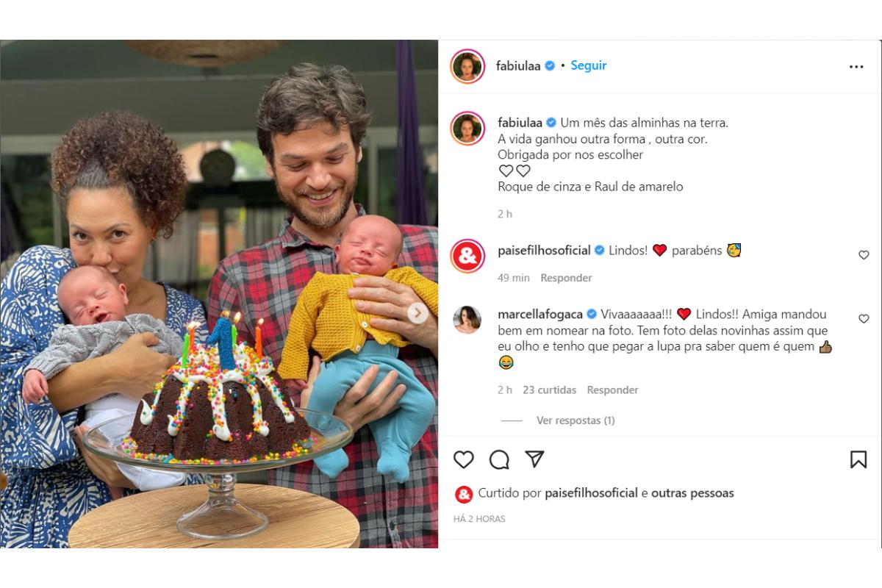Share the post with the paper plane icon
Viewport: 882px width, 588px height.
534,459
